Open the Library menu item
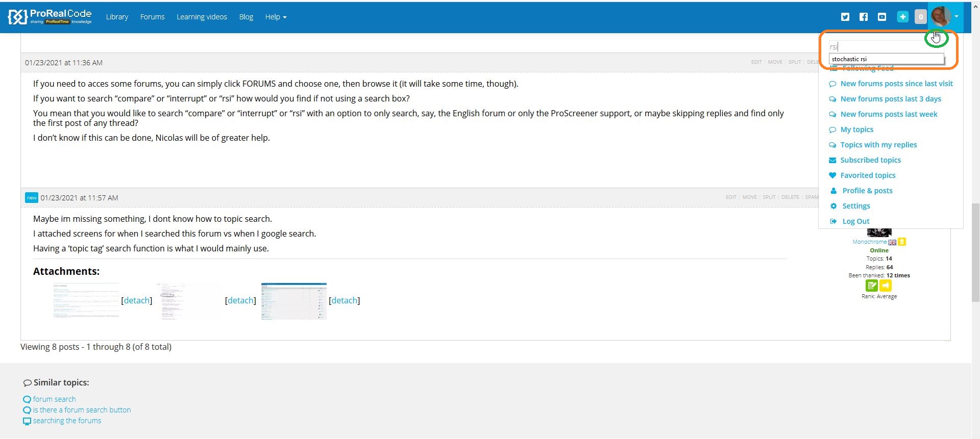 tap(117, 17)
